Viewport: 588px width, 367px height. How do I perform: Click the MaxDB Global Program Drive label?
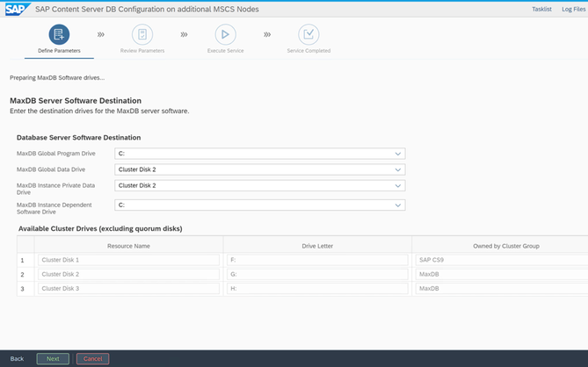point(56,154)
